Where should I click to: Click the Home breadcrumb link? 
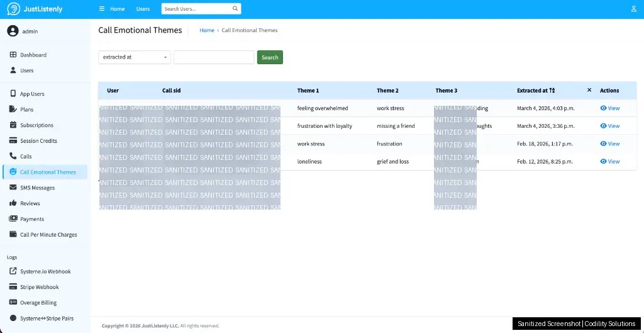click(x=207, y=30)
